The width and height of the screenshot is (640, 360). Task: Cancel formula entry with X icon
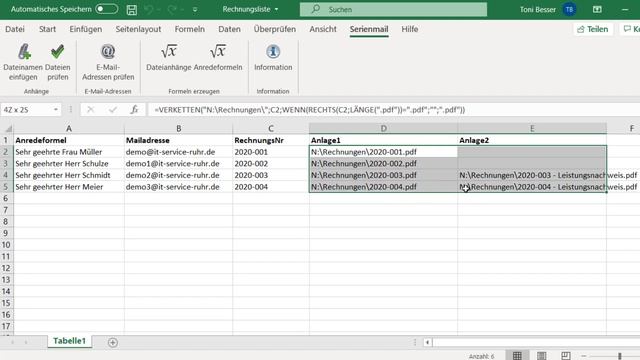[91, 109]
